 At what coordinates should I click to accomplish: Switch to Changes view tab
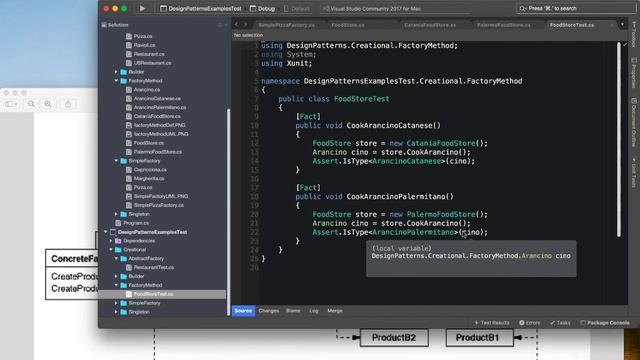(x=269, y=311)
